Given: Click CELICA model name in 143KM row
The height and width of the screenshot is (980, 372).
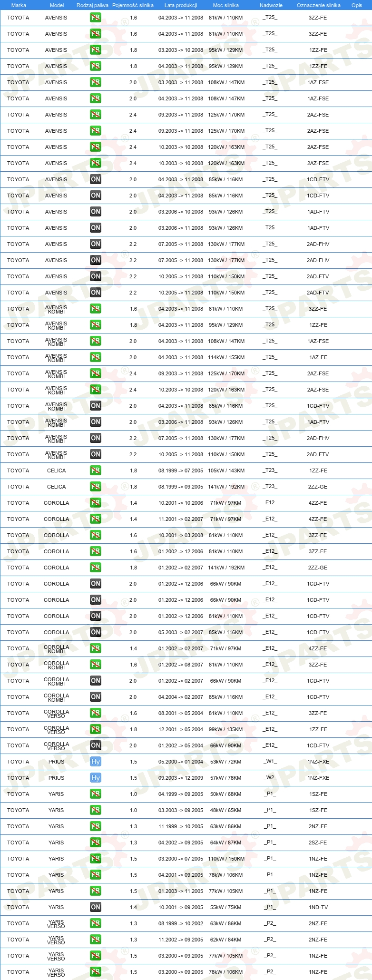Looking at the screenshot, I should [x=56, y=470].
